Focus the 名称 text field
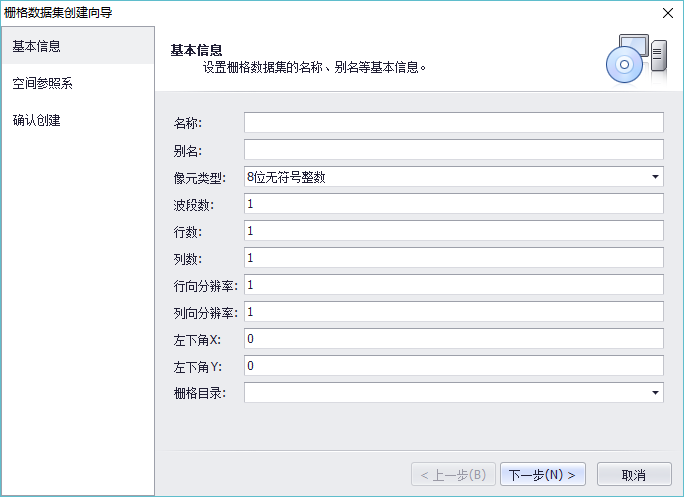Screen dimensions: 684x497 453,123
